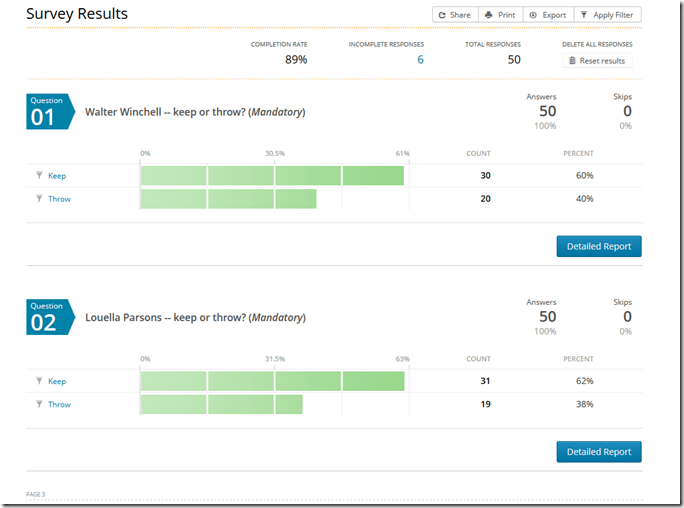
Task: Click filter icon beside Keep in Question 01
Action: (39, 176)
